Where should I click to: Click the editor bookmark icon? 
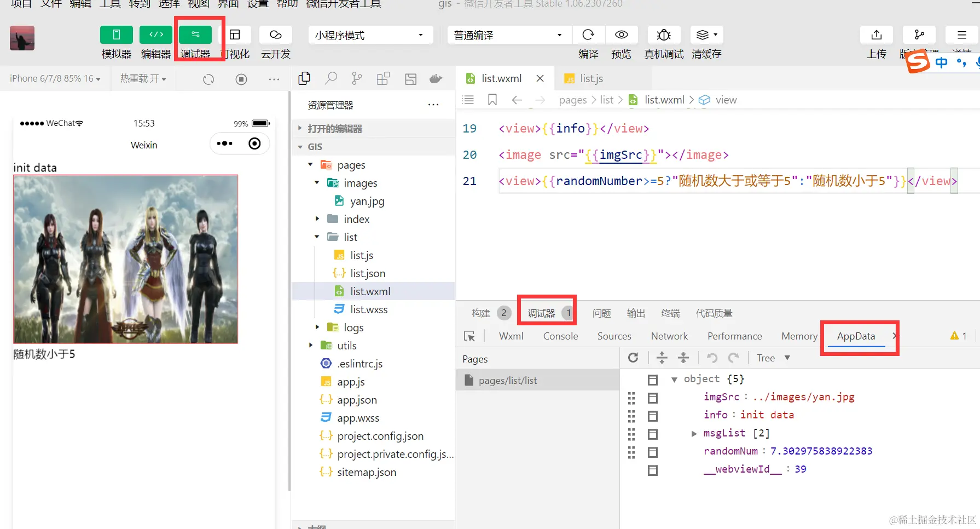[492, 100]
